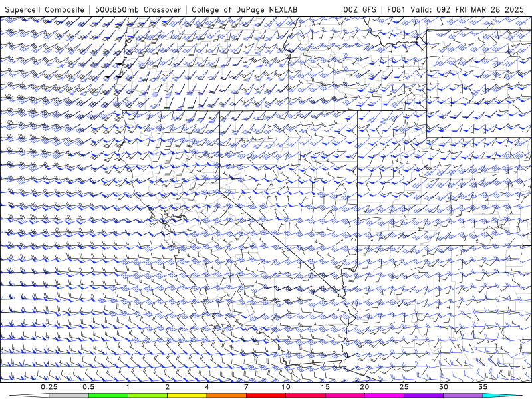Select the yellow 2–4 legend swatch
The image size is (532, 399).
point(187,396)
